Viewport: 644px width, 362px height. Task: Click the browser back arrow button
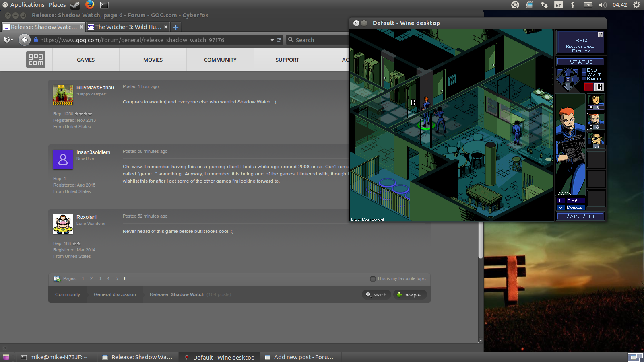point(25,40)
